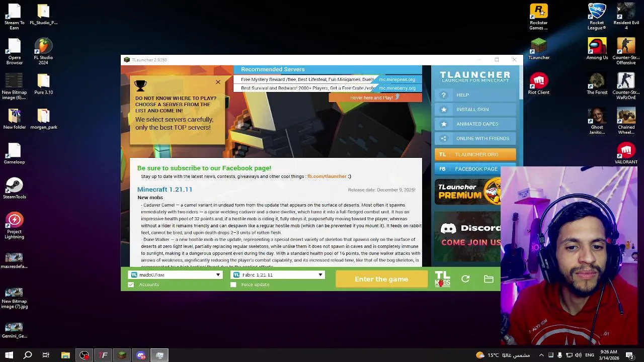Select the SteamTools desktop icon

coord(14,189)
